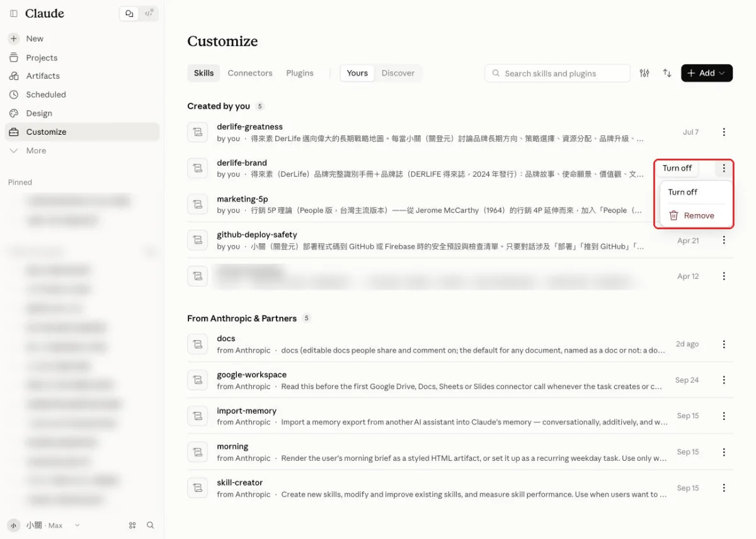Open Design in the sidebar

tap(82, 113)
